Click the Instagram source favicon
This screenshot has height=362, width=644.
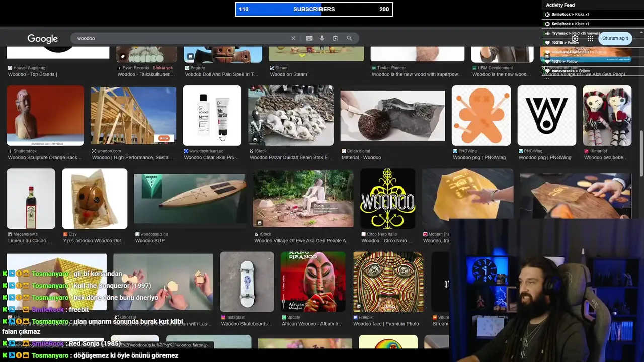coord(223,317)
